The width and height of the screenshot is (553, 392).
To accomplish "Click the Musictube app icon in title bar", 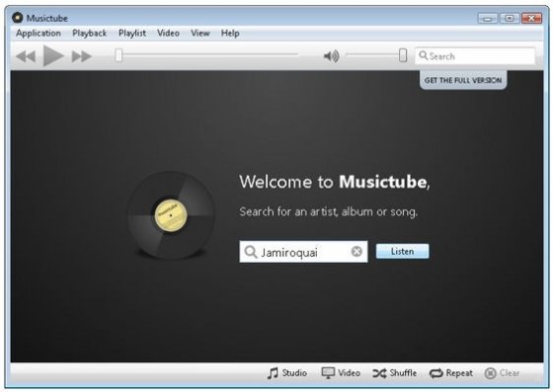I will coord(18,18).
